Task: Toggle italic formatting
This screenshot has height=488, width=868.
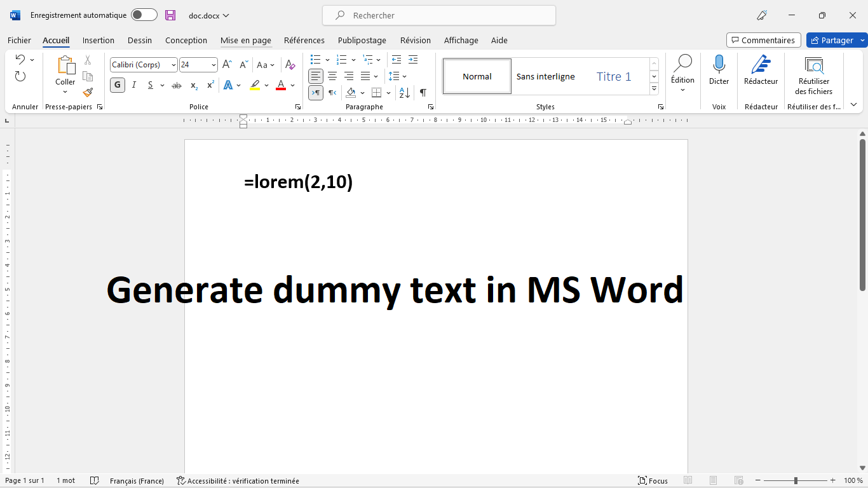Action: click(134, 85)
